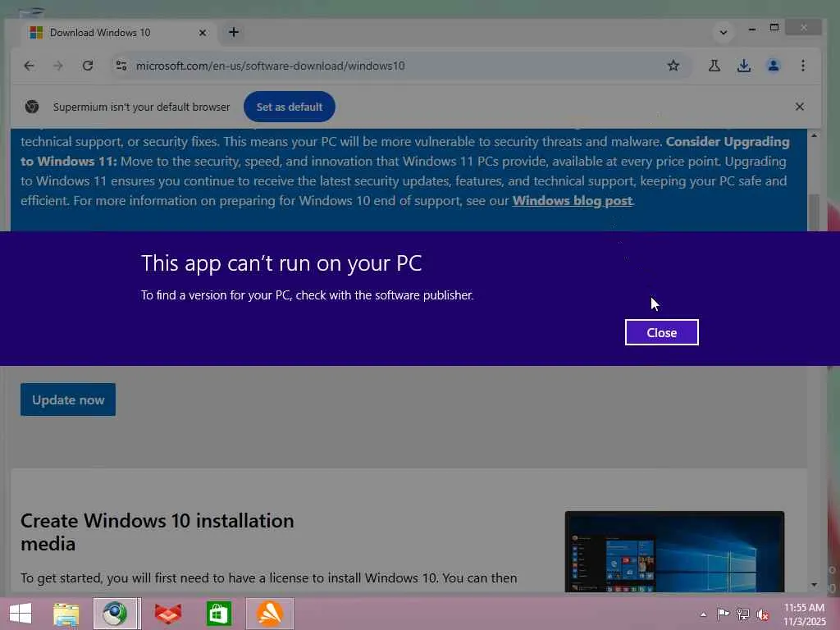Image resolution: width=840 pixels, height=630 pixels.
Task: Minimize the browser window
Action: [752, 28]
